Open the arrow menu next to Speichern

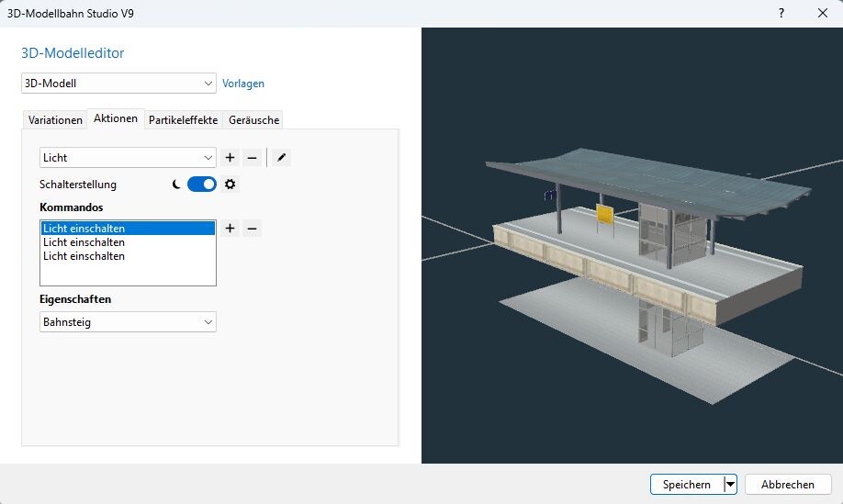point(731,485)
